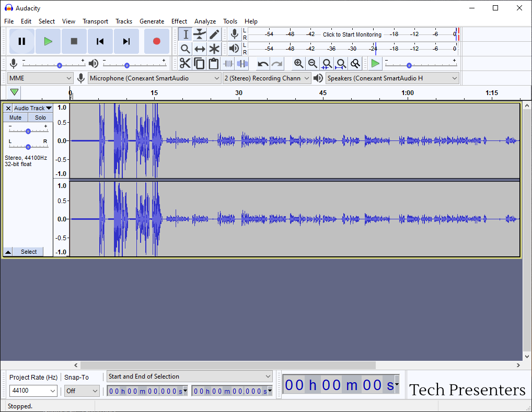This screenshot has width=532, height=412.
Task: Open the Effect menu
Action: 179,21
